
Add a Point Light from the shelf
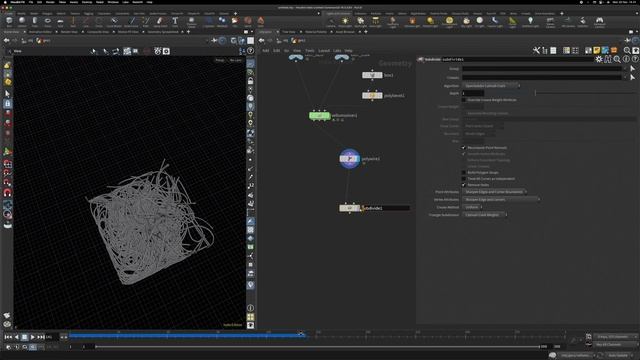point(345,22)
